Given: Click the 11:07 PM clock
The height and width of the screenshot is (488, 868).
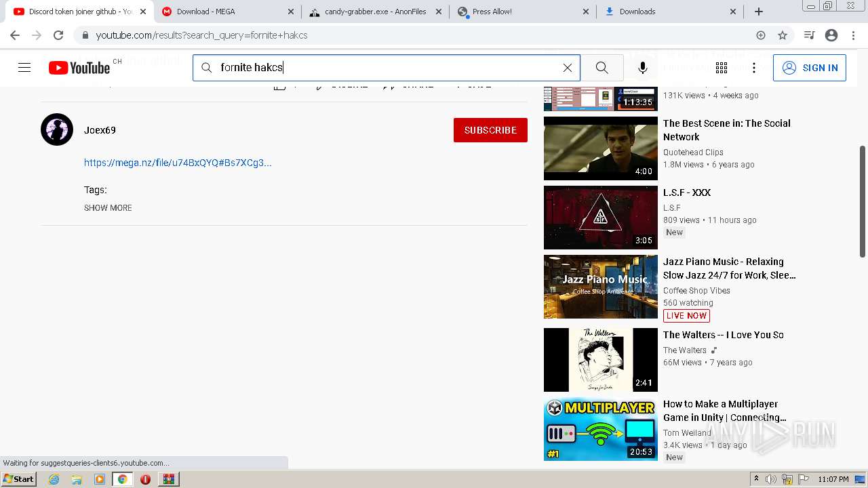Looking at the screenshot, I should [x=833, y=479].
